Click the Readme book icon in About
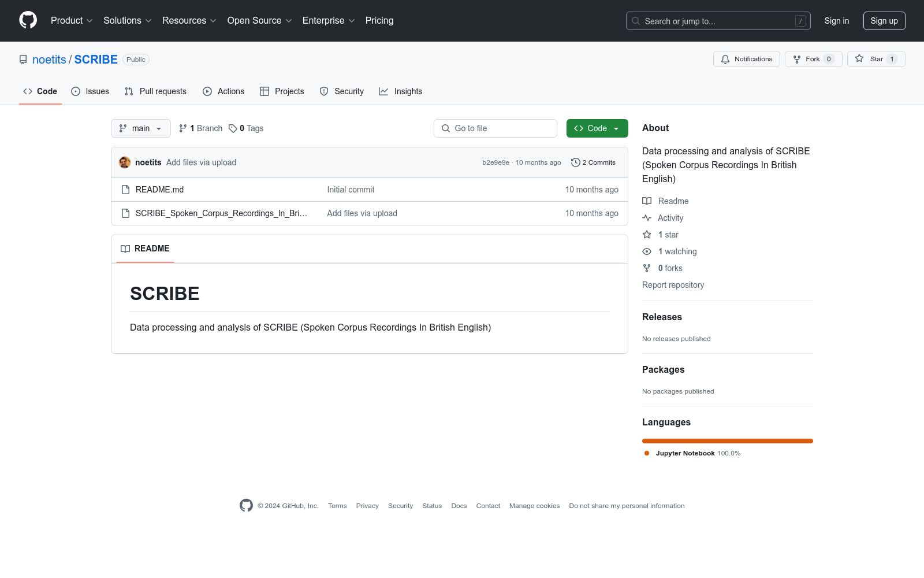The height and width of the screenshot is (578, 924). click(647, 201)
